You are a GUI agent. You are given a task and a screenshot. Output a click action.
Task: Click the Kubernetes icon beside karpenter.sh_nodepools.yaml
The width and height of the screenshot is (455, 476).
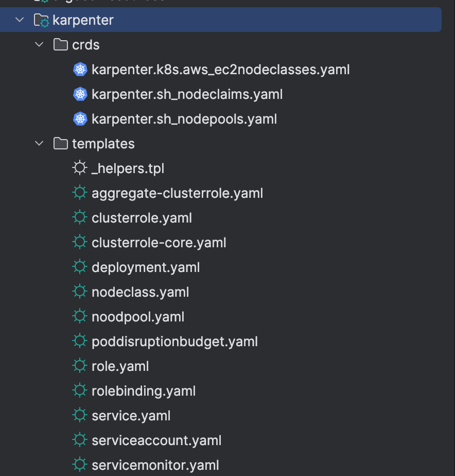coord(80,119)
